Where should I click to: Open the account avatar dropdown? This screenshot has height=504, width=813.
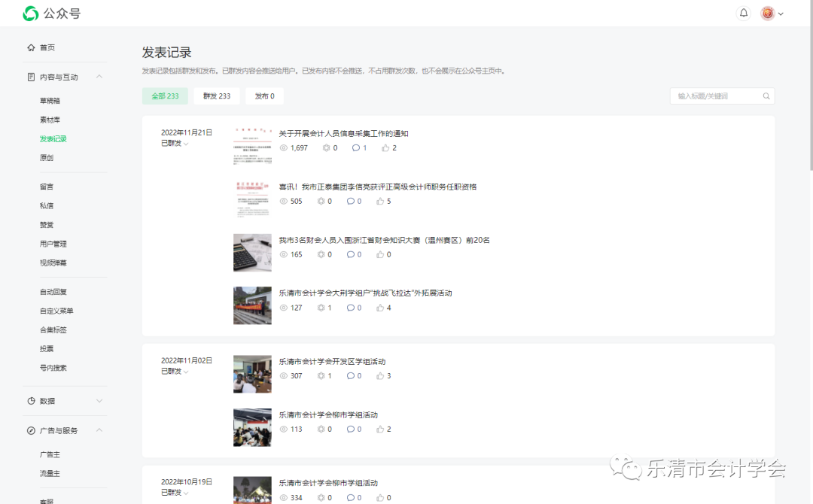coord(771,13)
